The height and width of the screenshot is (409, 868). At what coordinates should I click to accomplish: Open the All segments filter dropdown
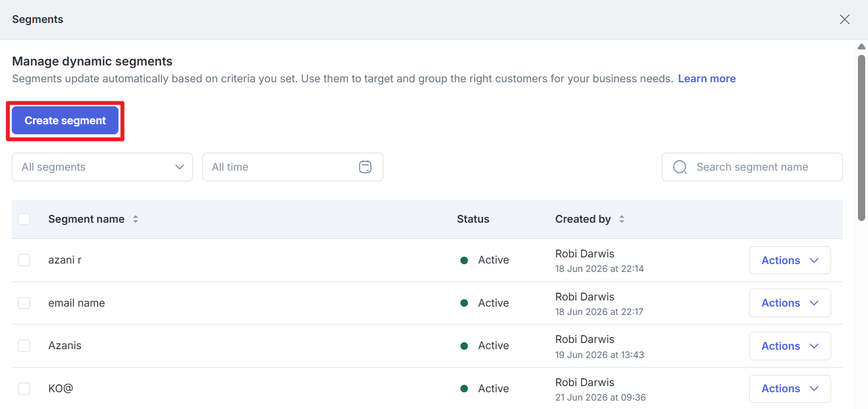[102, 167]
